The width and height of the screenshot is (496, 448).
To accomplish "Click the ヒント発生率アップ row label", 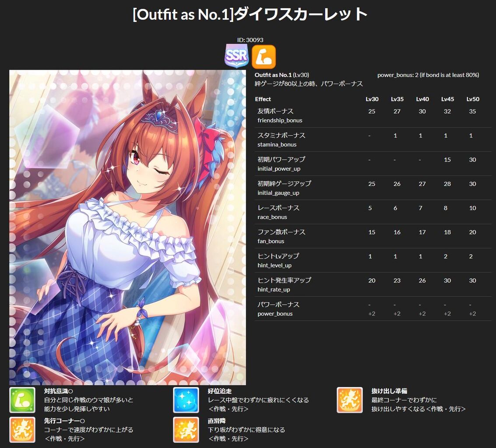I will [x=284, y=280].
